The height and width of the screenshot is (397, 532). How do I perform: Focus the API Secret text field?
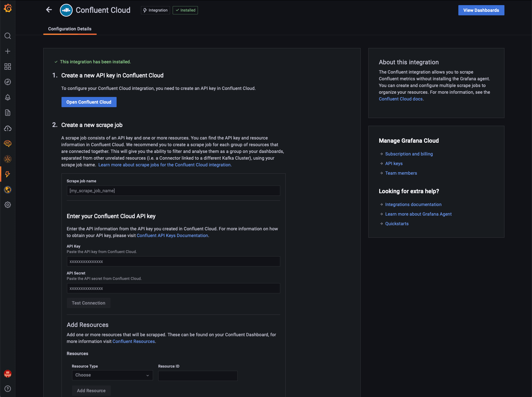(x=173, y=288)
